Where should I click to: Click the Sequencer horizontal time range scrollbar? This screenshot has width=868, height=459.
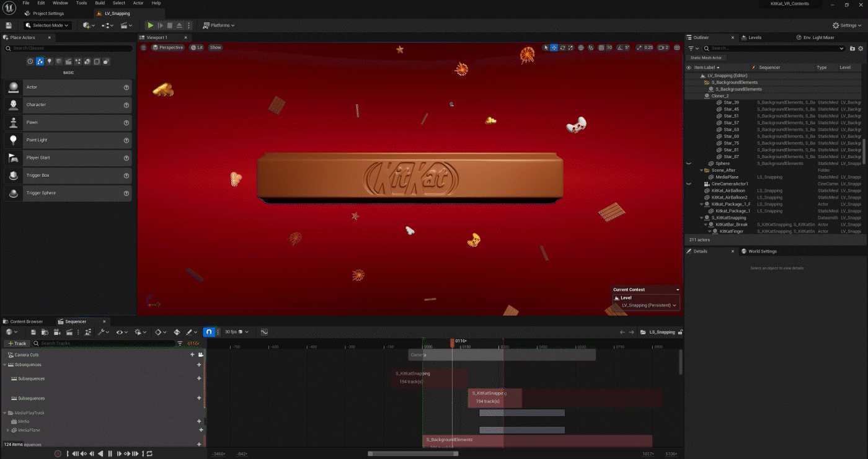(413, 453)
